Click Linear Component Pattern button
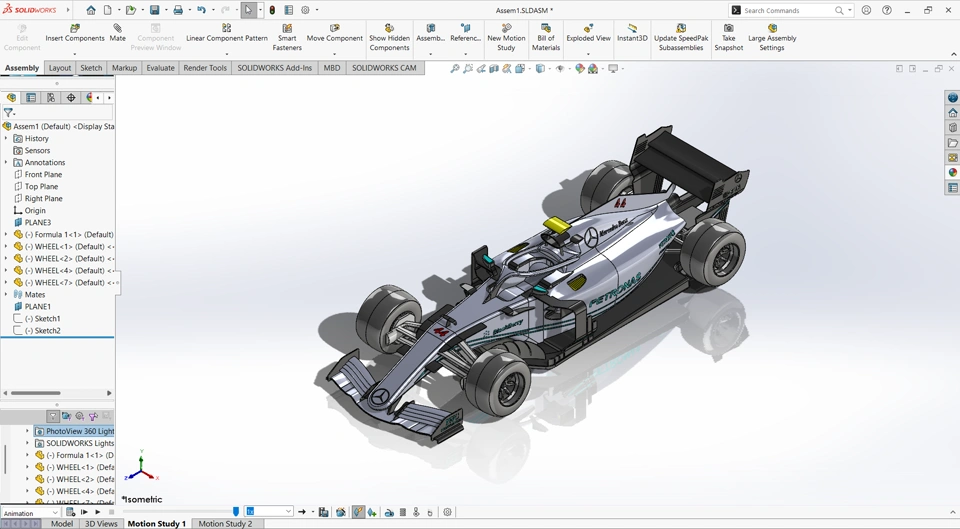960x529 pixels. [227, 34]
